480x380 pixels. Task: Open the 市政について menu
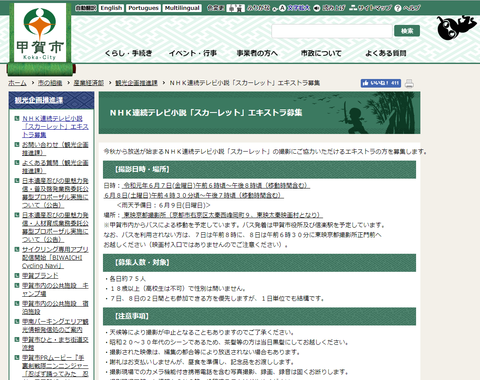[x=321, y=53]
